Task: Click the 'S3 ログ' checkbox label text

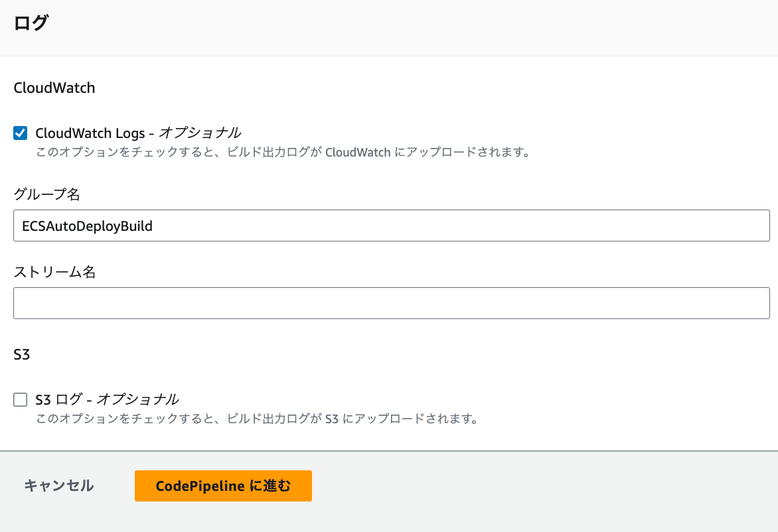Action: (58, 399)
